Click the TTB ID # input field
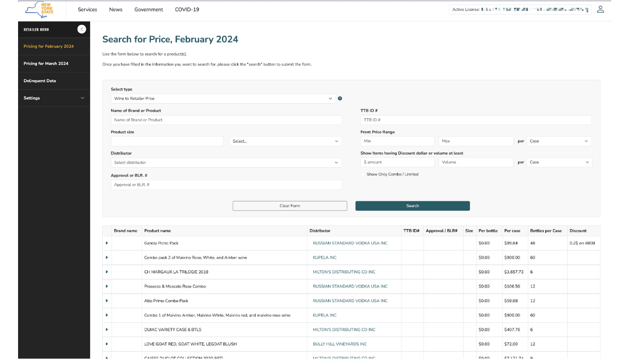 475,120
